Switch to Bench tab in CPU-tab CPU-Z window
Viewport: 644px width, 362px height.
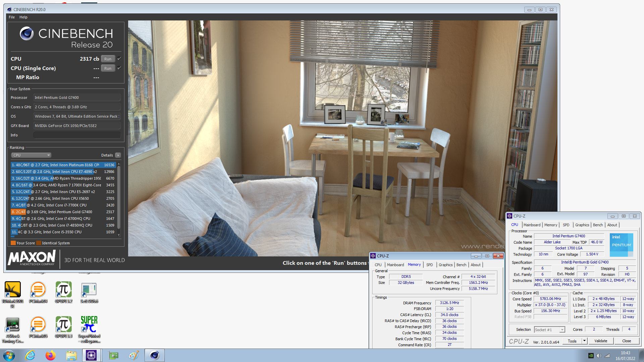click(598, 225)
